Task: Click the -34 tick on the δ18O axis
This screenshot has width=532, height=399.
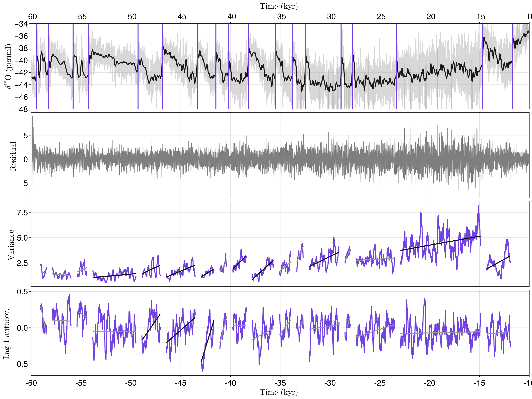Action: 21,24
